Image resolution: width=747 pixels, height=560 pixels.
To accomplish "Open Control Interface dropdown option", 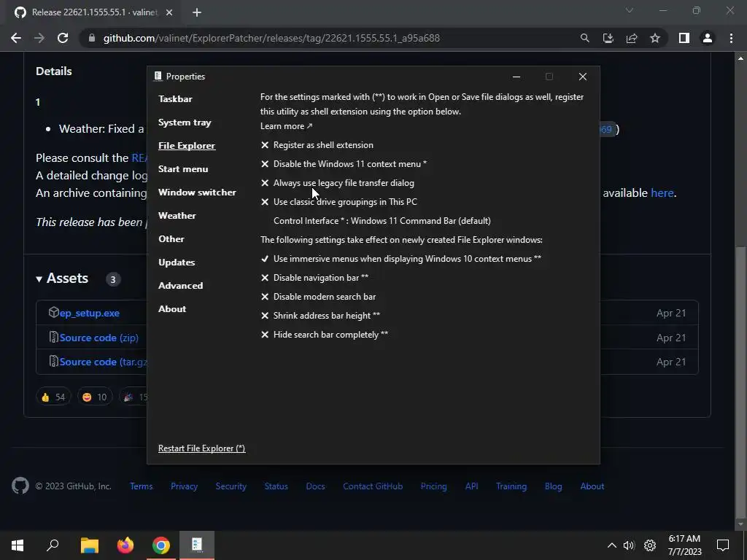I will 382,221.
